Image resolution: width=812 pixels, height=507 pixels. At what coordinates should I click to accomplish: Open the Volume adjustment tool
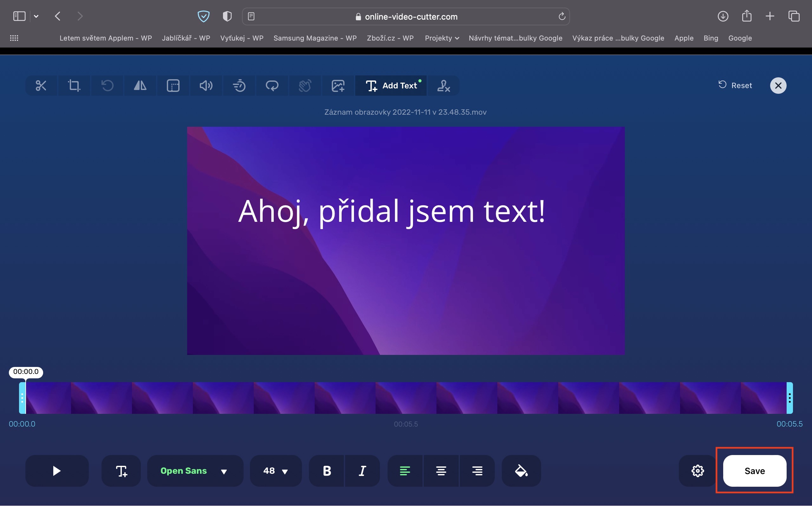[206, 86]
